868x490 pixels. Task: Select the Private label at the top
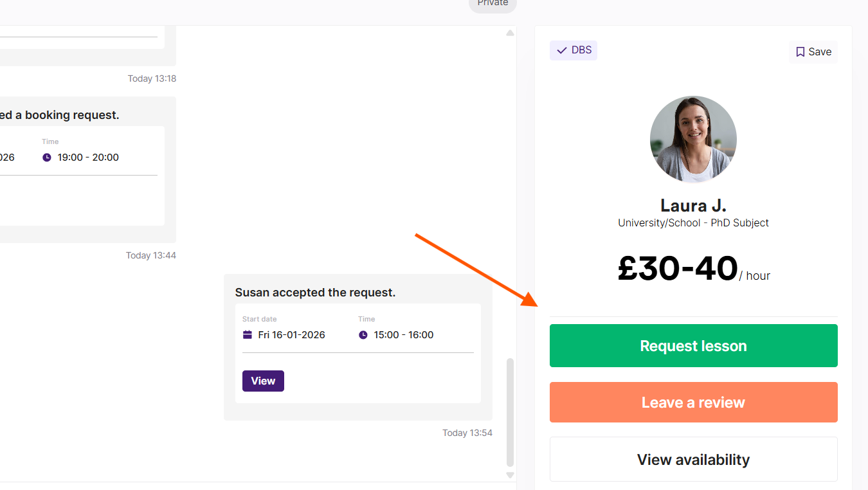[x=493, y=4]
